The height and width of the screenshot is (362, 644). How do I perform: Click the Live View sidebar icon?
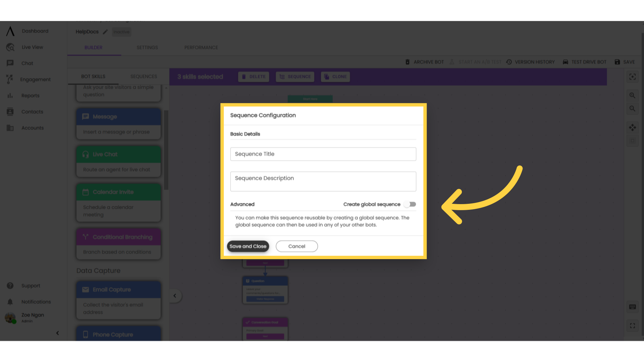click(11, 47)
